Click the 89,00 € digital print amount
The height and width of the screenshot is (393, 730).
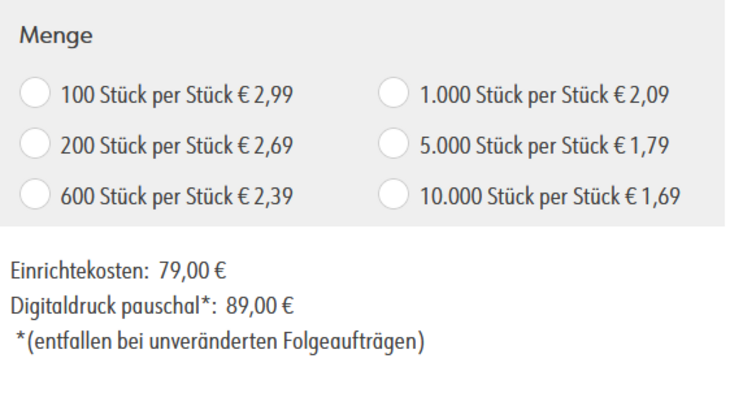(x=260, y=306)
